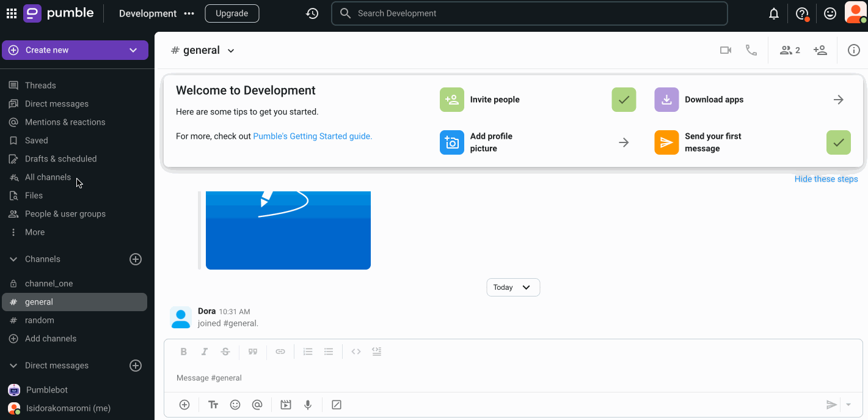Click Invite people tip
Image resolution: width=868 pixels, height=420 pixels.
click(538, 100)
